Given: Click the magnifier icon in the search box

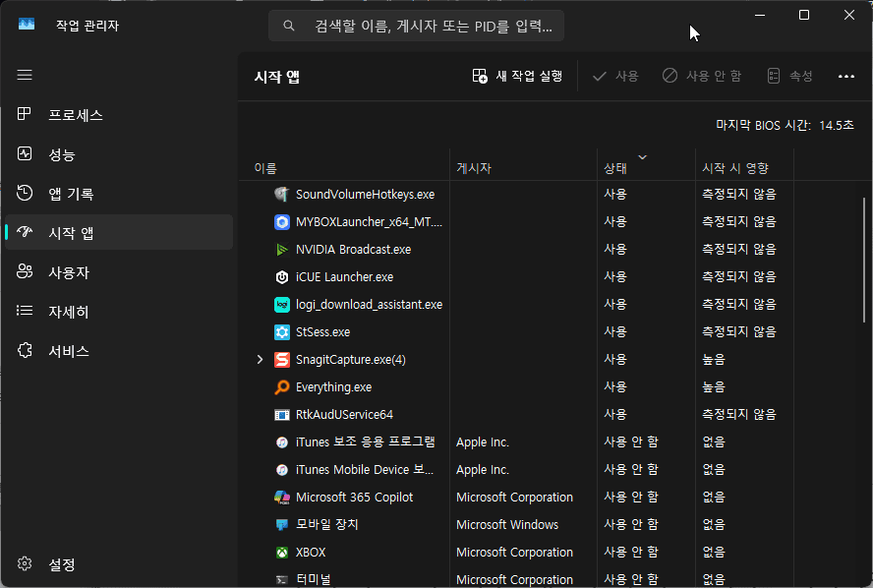Looking at the screenshot, I should point(288,26).
